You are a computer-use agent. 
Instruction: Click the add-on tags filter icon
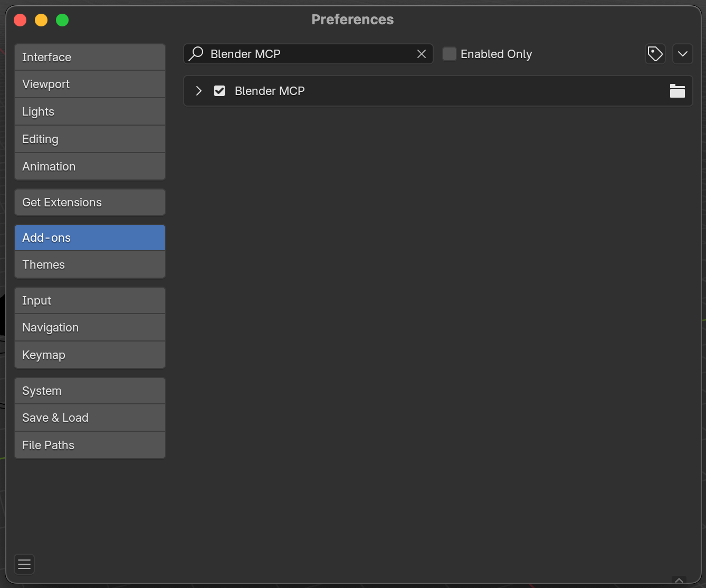click(655, 54)
